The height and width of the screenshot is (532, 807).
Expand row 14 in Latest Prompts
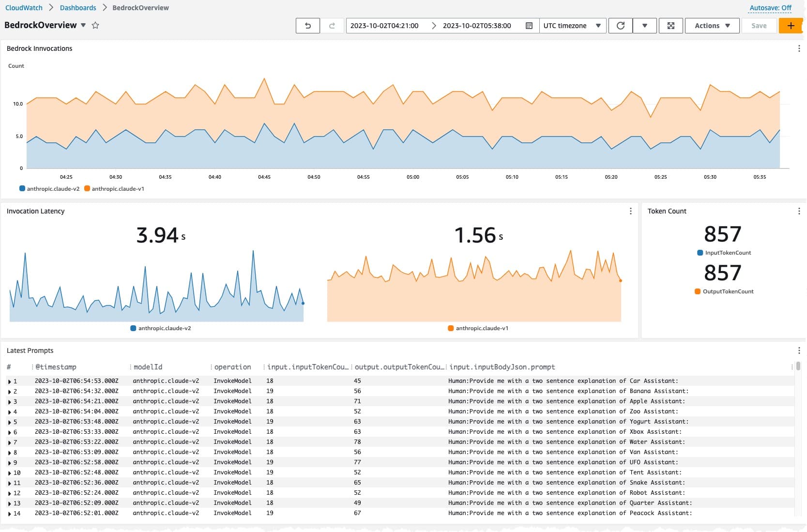(x=10, y=514)
